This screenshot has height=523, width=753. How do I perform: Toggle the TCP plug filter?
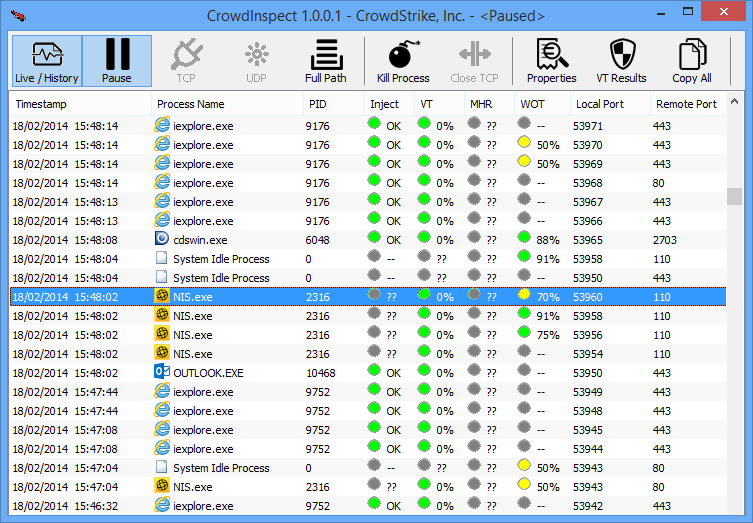pyautogui.click(x=186, y=61)
